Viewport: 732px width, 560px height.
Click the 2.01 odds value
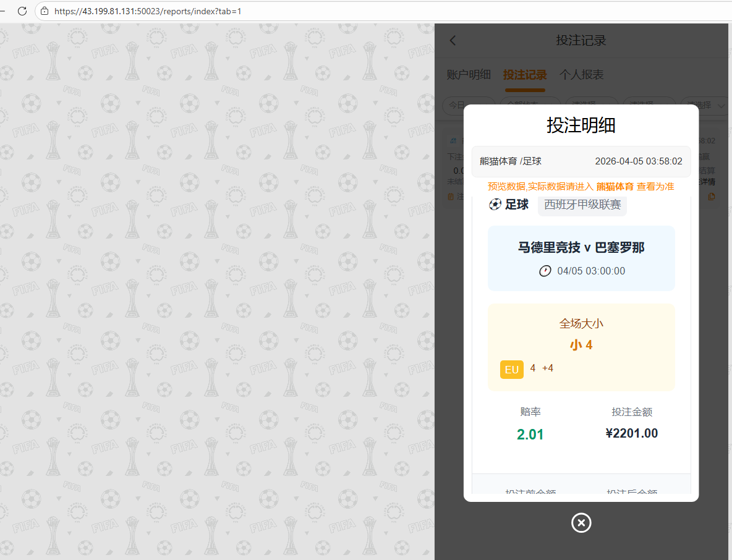point(530,435)
